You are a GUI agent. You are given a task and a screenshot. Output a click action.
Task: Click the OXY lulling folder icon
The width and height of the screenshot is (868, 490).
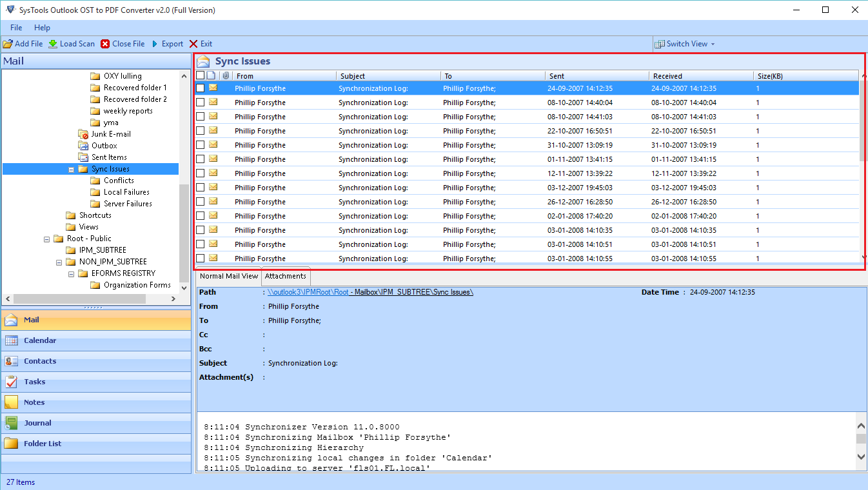click(x=95, y=76)
